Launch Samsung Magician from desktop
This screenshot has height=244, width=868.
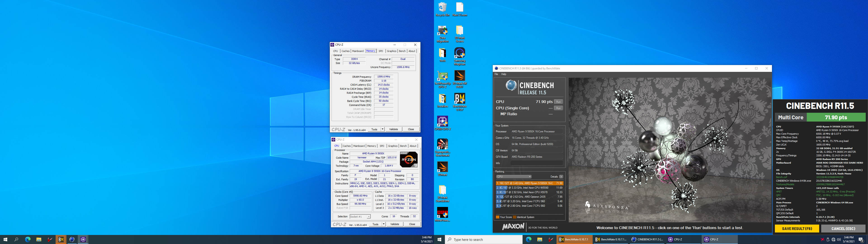point(460,56)
